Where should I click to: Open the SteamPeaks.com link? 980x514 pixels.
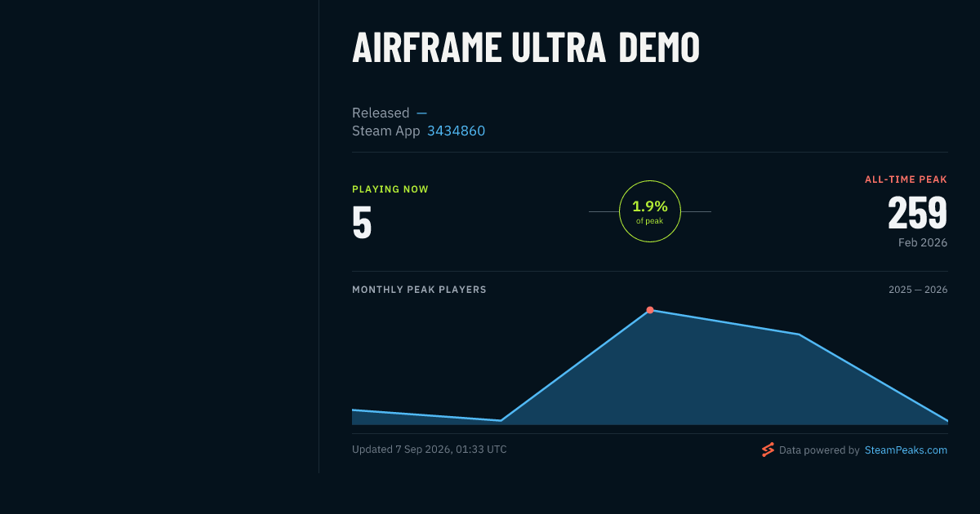click(906, 450)
